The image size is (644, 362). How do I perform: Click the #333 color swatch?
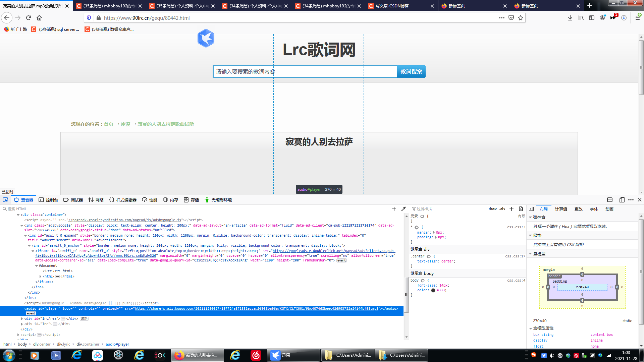click(x=433, y=290)
